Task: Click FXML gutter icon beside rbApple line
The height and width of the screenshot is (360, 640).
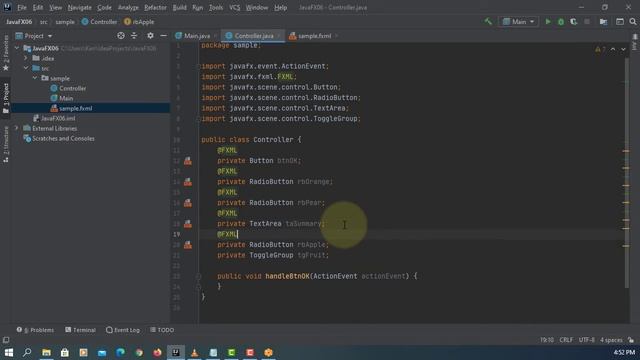Action: point(188,245)
